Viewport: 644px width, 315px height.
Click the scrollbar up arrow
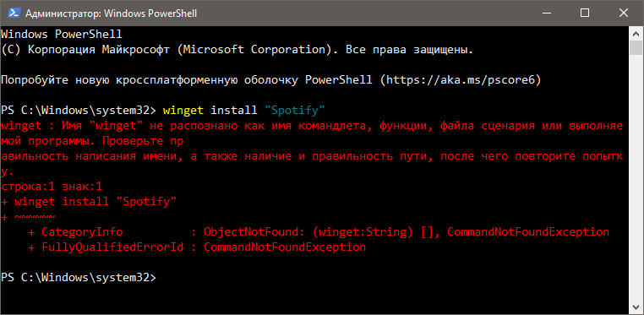click(x=636, y=34)
